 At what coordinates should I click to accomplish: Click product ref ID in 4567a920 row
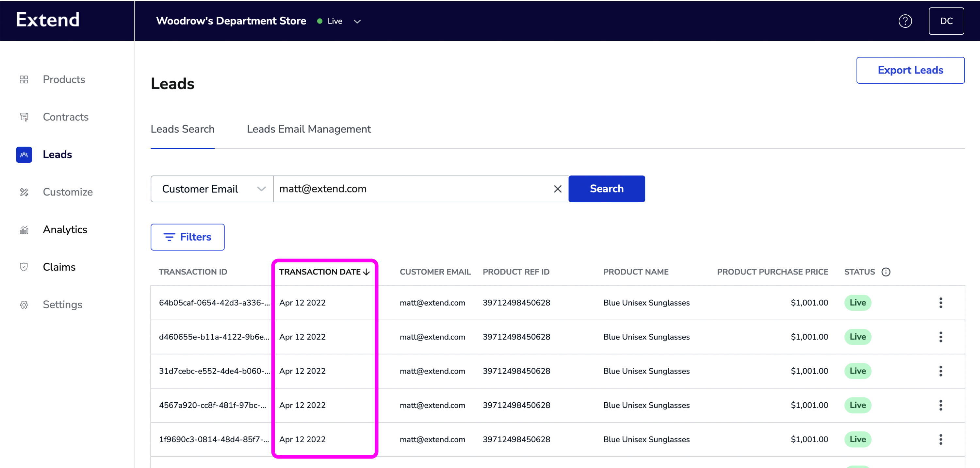(516, 405)
